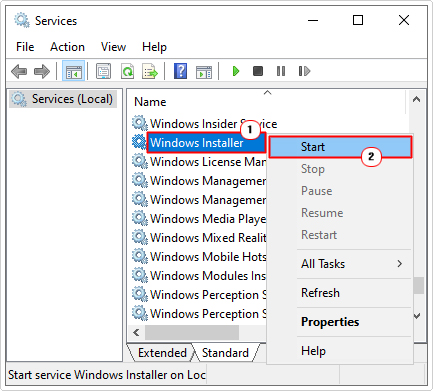
Task: Click gear icon beside Windows Installer
Action: [x=140, y=142]
